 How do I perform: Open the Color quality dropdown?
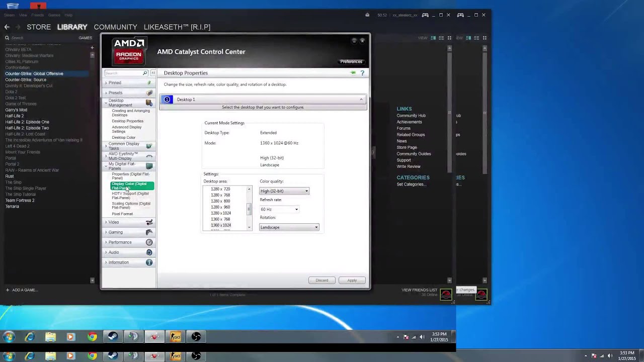click(284, 191)
